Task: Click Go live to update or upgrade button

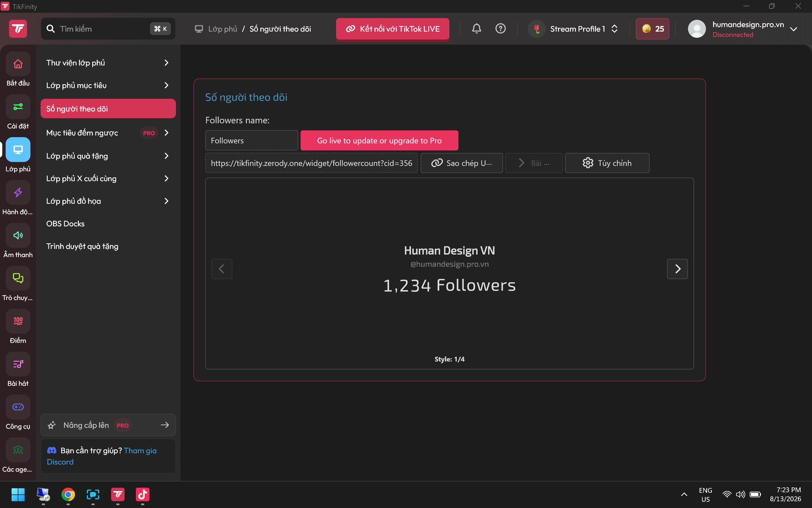Action: [379, 141]
